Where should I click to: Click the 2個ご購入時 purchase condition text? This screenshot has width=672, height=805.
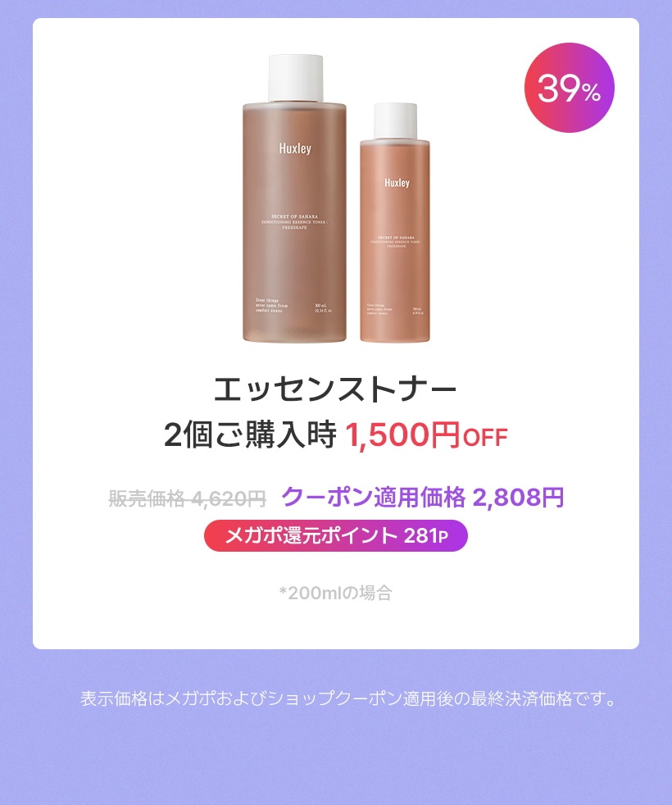pos(250,435)
